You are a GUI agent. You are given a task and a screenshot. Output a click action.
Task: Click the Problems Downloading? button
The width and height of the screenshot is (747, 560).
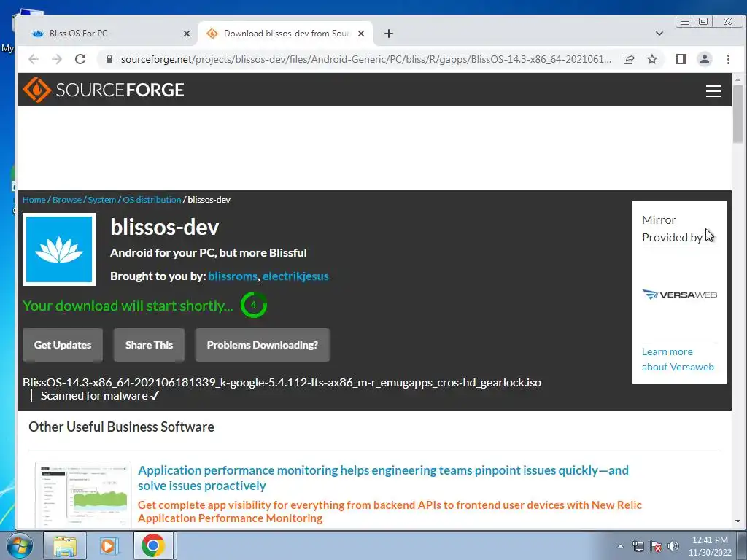[263, 345]
